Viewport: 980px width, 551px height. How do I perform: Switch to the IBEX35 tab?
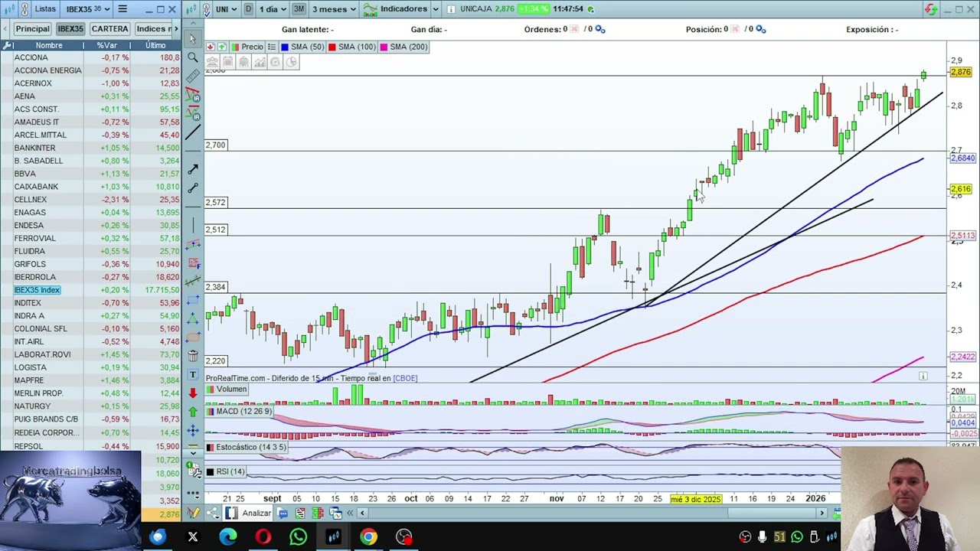click(x=70, y=28)
